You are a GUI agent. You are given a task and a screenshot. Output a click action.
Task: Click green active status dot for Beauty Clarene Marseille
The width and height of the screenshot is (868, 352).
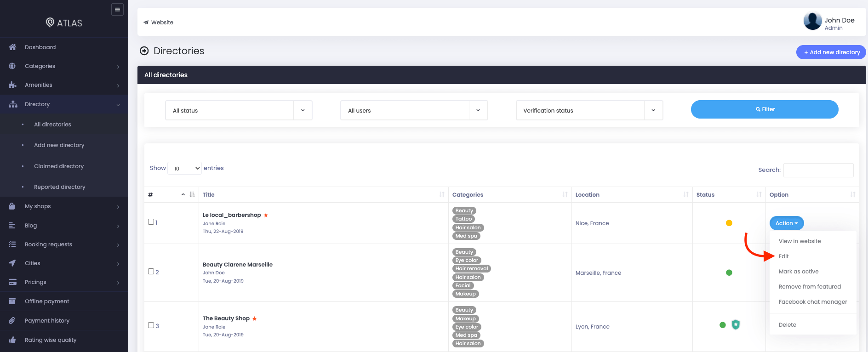click(x=729, y=273)
